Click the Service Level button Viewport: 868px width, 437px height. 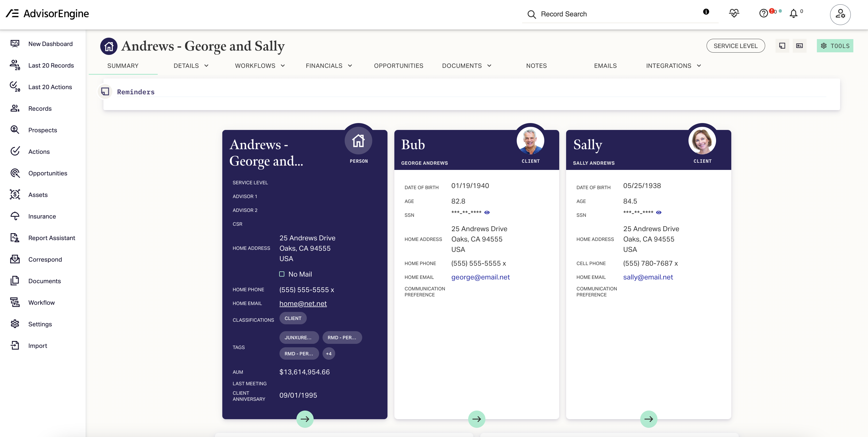click(735, 46)
